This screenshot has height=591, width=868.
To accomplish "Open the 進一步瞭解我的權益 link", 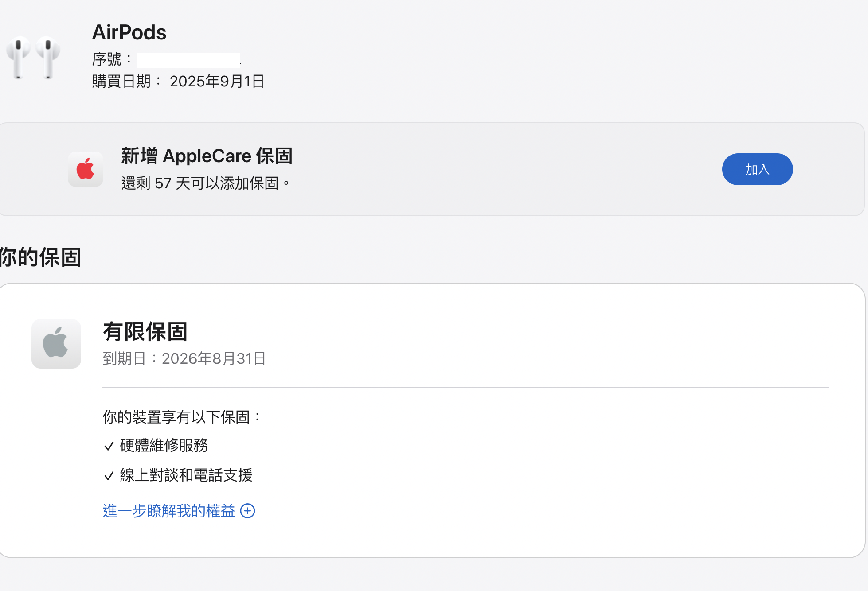I will click(169, 511).
